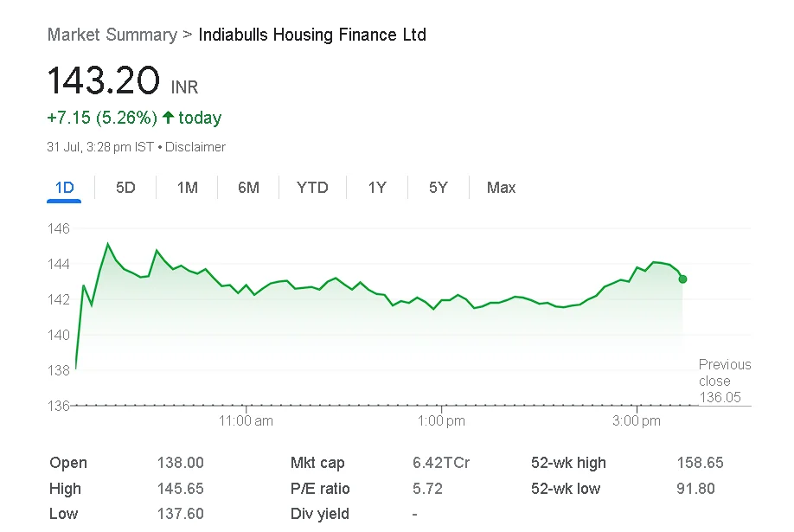This screenshot has height=532, width=794.
Task: Click the 52-wk high label
Action: [x=568, y=463]
